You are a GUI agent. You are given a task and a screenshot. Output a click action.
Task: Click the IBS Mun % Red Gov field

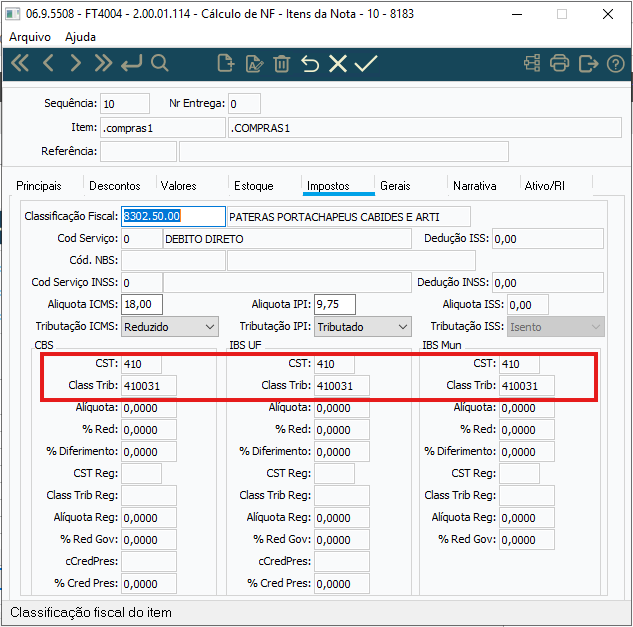tap(527, 540)
